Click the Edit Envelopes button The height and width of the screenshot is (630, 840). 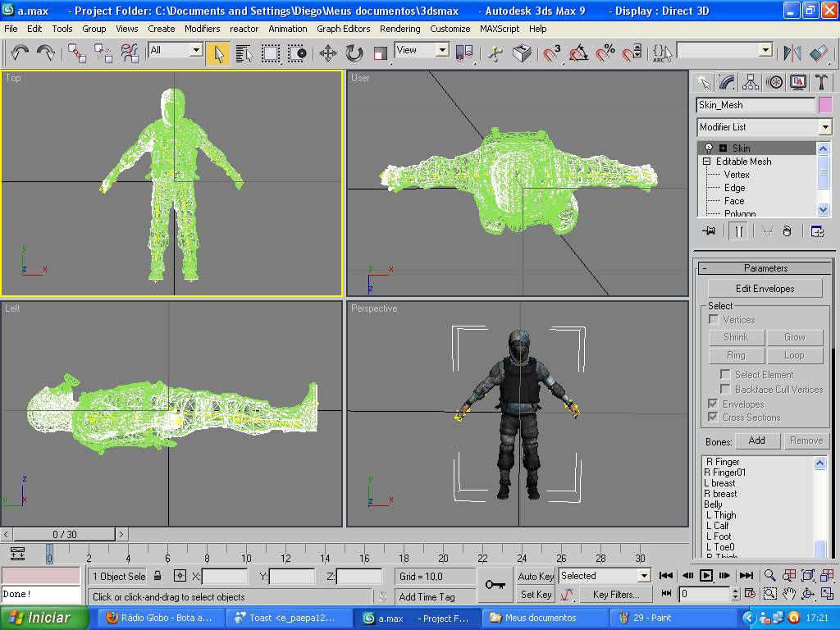(x=765, y=289)
